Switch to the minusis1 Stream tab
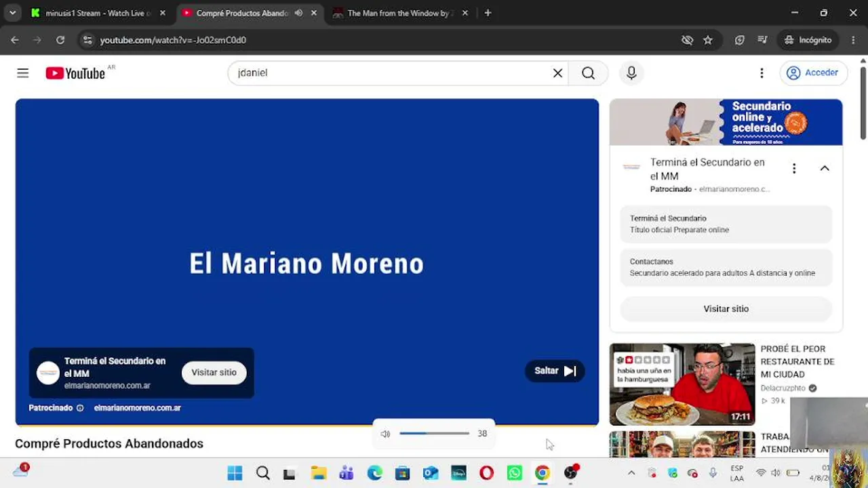Viewport: 868px width, 488px height. 97,13
